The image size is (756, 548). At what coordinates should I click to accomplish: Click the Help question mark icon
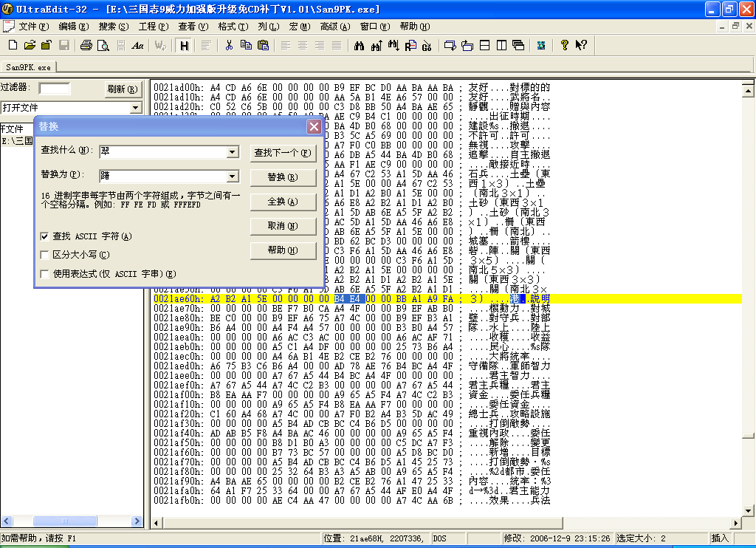point(565,45)
